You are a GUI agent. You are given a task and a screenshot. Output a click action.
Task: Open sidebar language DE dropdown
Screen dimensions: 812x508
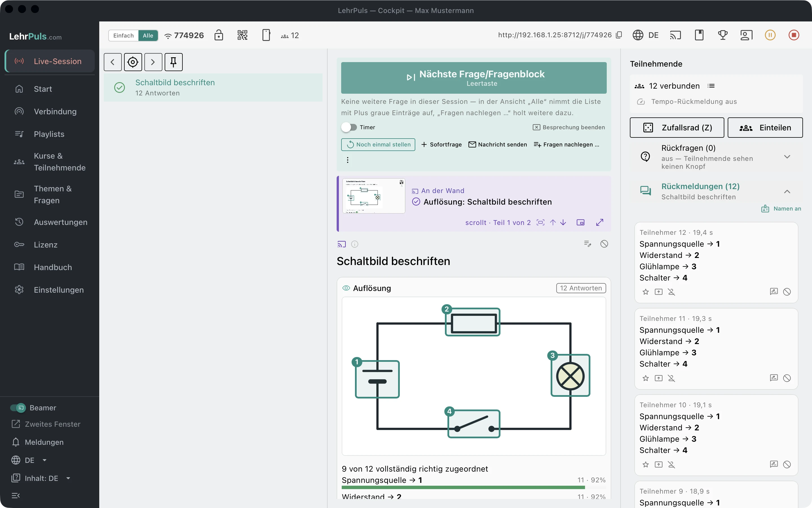[x=29, y=460]
